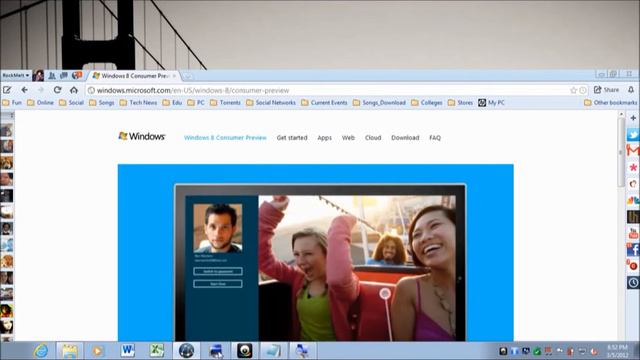
Task: Open the Tech News bookmarks folder
Action: [138, 103]
